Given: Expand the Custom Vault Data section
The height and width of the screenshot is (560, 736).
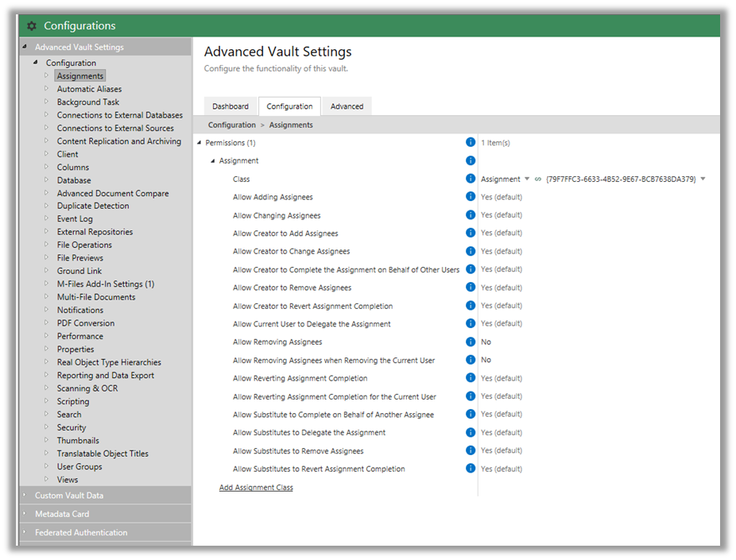Looking at the screenshot, I should tap(25, 495).
